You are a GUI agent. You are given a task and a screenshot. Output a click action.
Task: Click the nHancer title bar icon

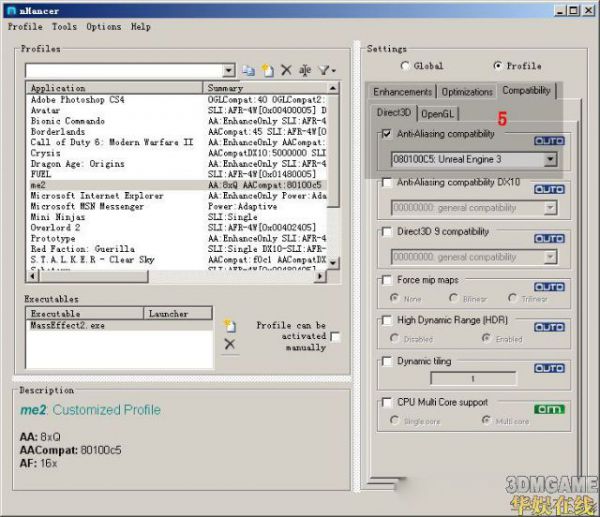[x=11, y=11]
